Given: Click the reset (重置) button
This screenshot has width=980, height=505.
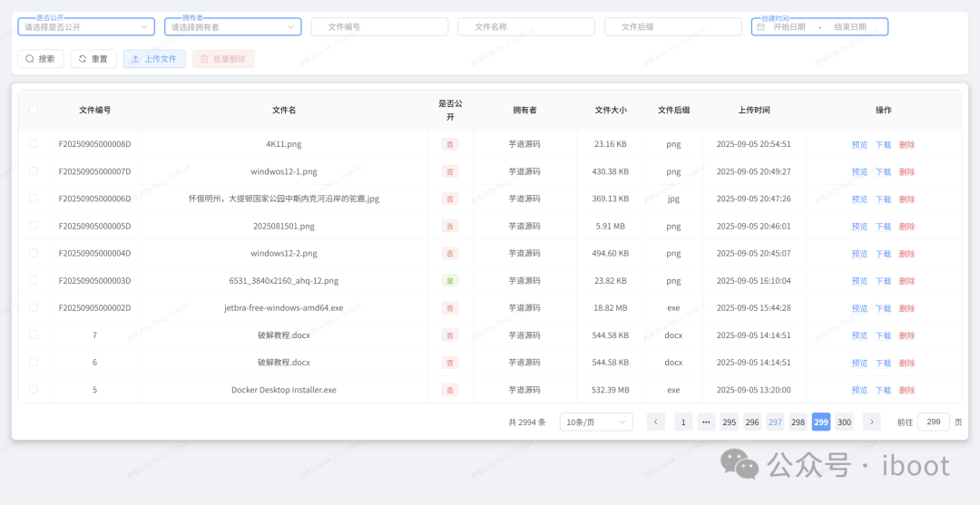Looking at the screenshot, I should tap(93, 59).
